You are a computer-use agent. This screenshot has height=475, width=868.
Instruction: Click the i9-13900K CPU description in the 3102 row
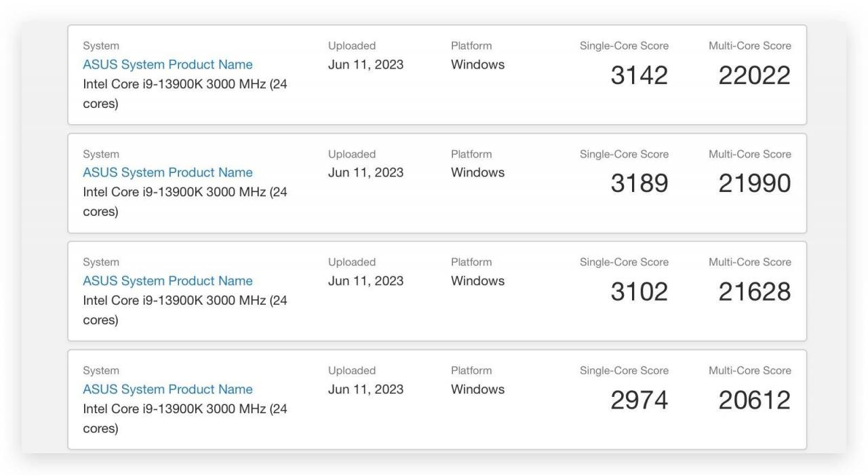184,310
